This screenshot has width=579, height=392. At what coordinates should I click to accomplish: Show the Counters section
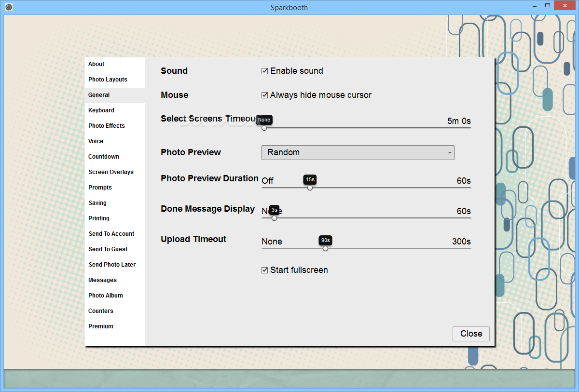tap(115, 311)
